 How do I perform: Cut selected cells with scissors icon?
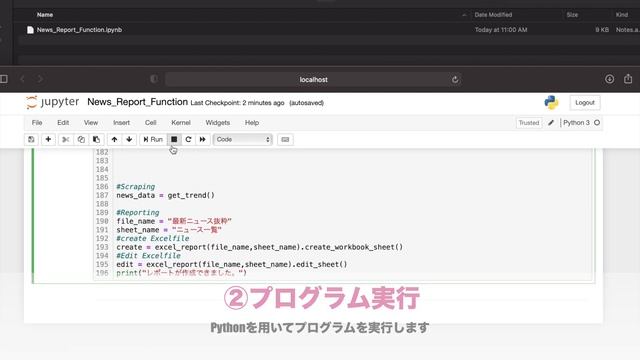[65, 140]
